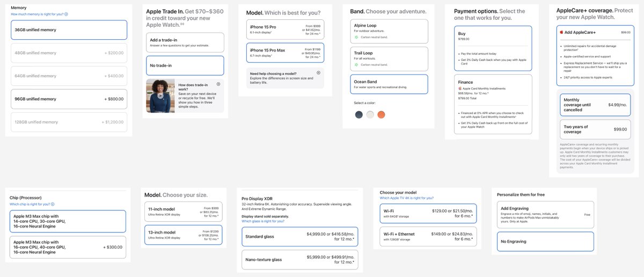
Task: Pick 64GB unified memory
Action: (x=69, y=76)
